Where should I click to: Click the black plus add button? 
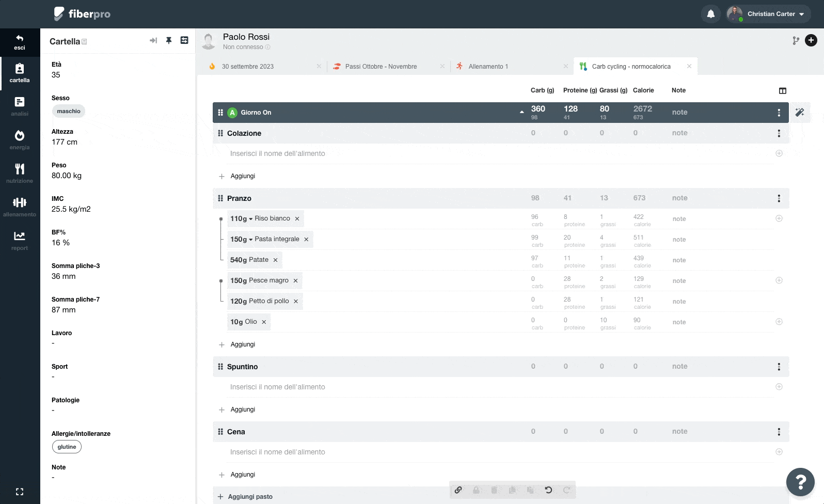811,40
